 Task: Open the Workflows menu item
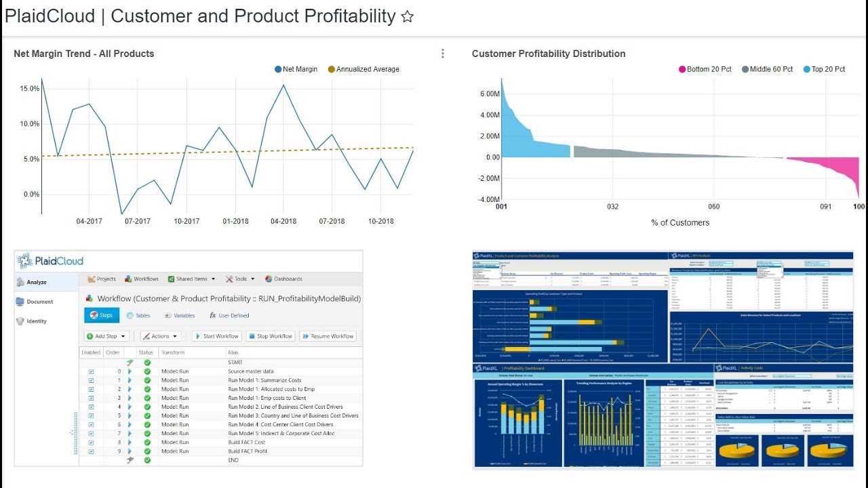coord(141,279)
